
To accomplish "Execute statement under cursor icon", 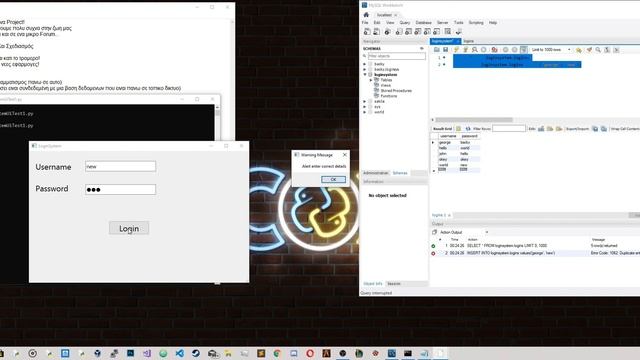I will point(465,49).
